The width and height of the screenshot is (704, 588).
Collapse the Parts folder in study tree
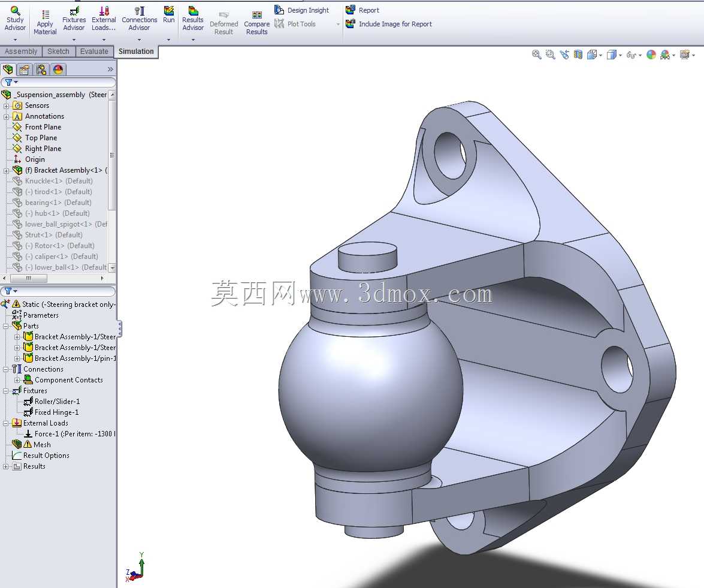click(x=6, y=327)
